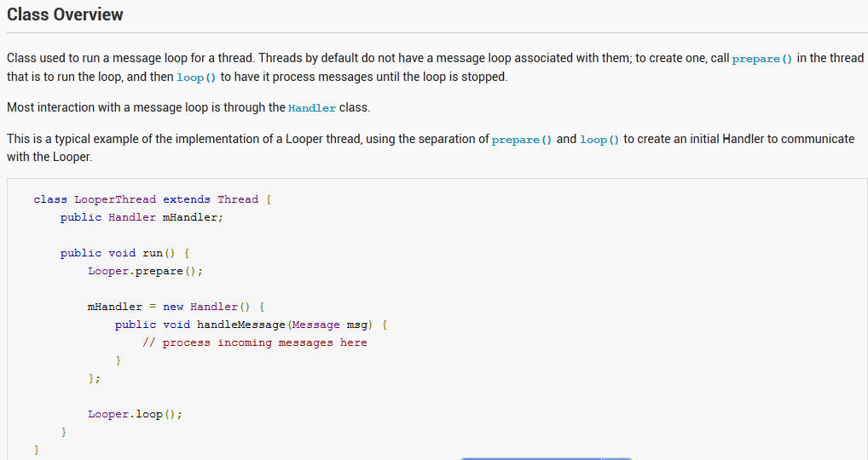
Task: Click the Looper.prepare(); code line
Action: point(145,271)
